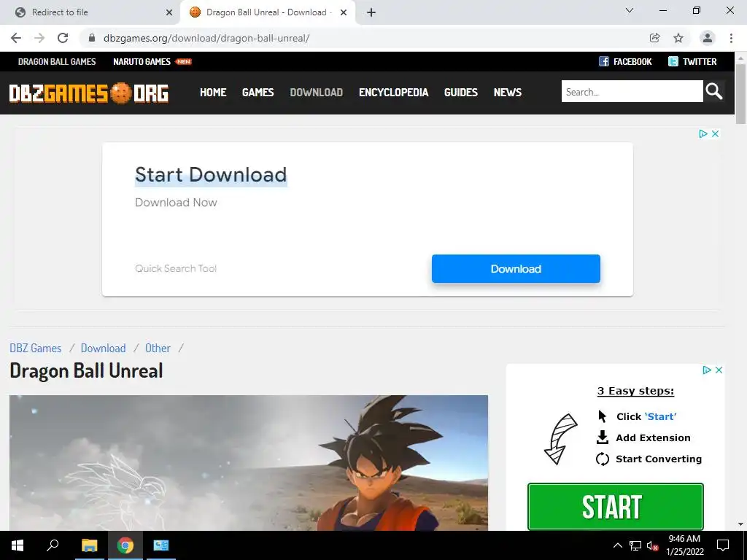Close top banner ad with X
Screen dimensions: 747x560
(715, 134)
